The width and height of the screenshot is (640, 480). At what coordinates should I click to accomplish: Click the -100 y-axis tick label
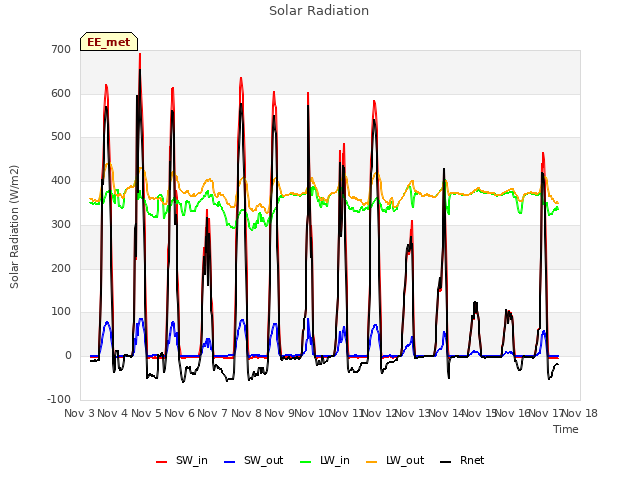(x=59, y=399)
